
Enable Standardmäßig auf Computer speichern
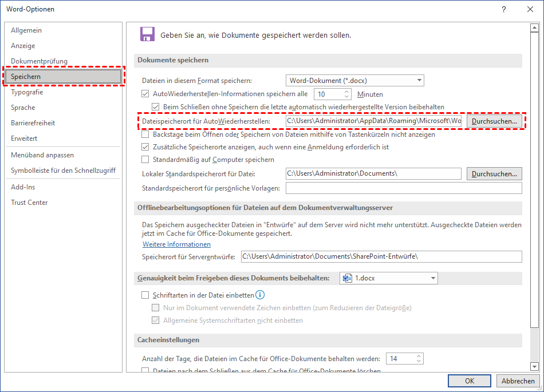coord(145,160)
